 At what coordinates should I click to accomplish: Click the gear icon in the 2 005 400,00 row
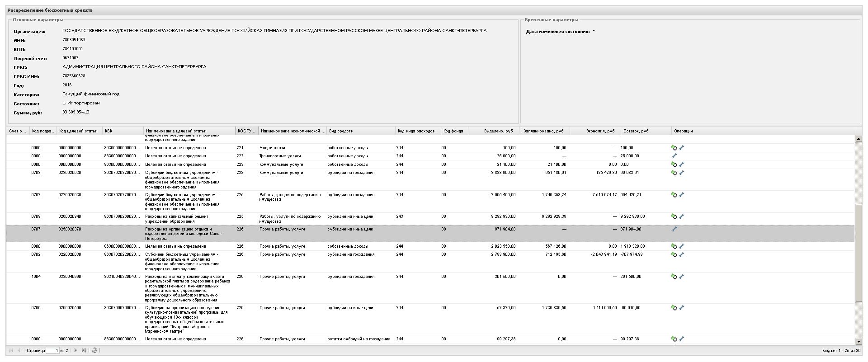coord(674,195)
